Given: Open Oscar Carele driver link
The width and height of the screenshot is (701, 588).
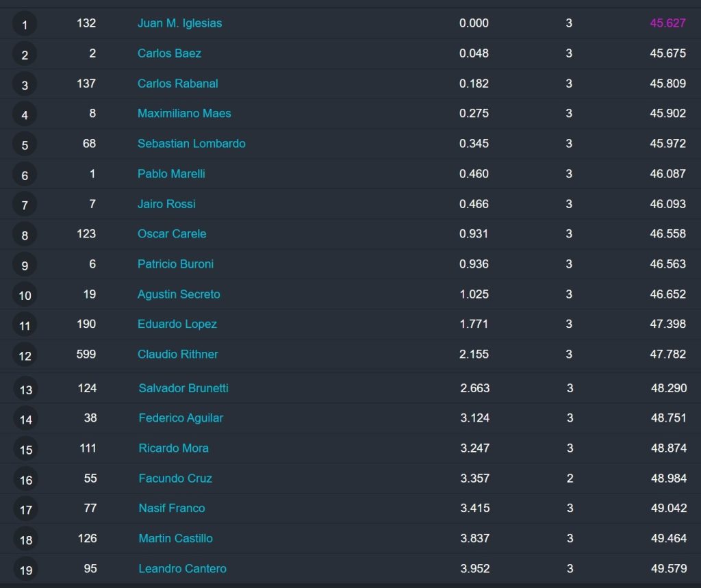Looking at the screenshot, I should (x=172, y=234).
